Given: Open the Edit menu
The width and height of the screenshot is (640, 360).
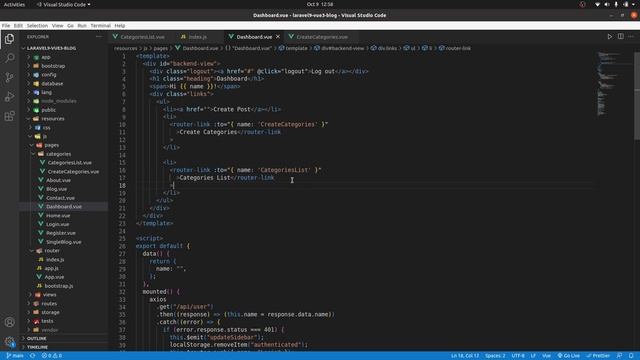Looking at the screenshot, I should coord(18,25).
